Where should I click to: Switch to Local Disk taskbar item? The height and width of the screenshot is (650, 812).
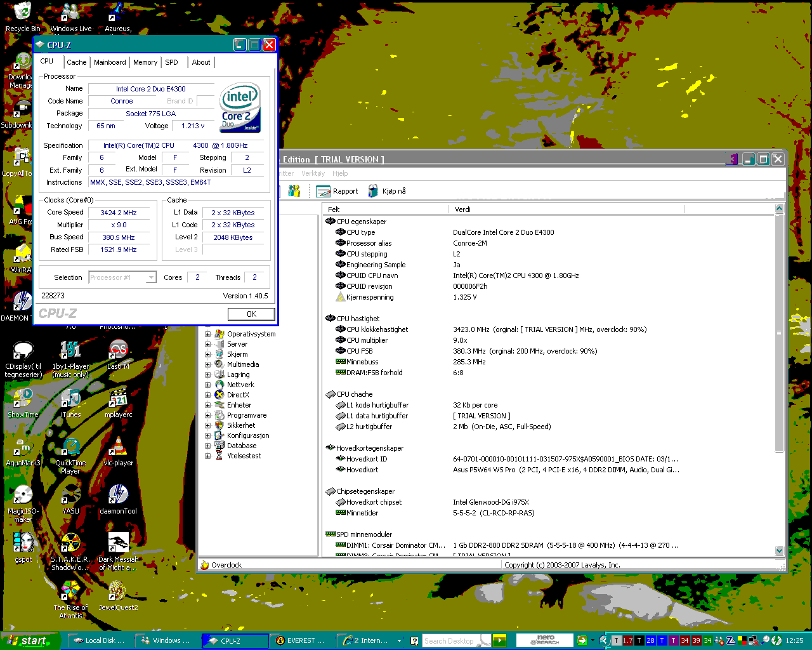coord(99,640)
